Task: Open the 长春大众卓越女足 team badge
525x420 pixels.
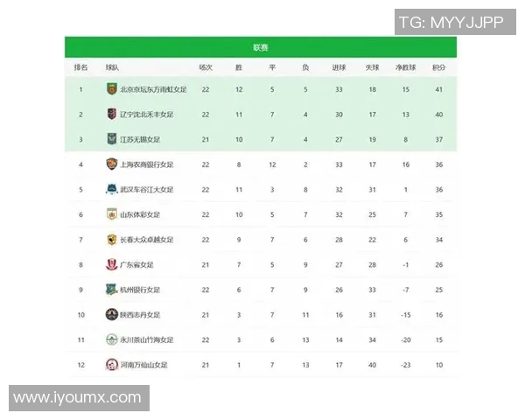Action: 111,239
